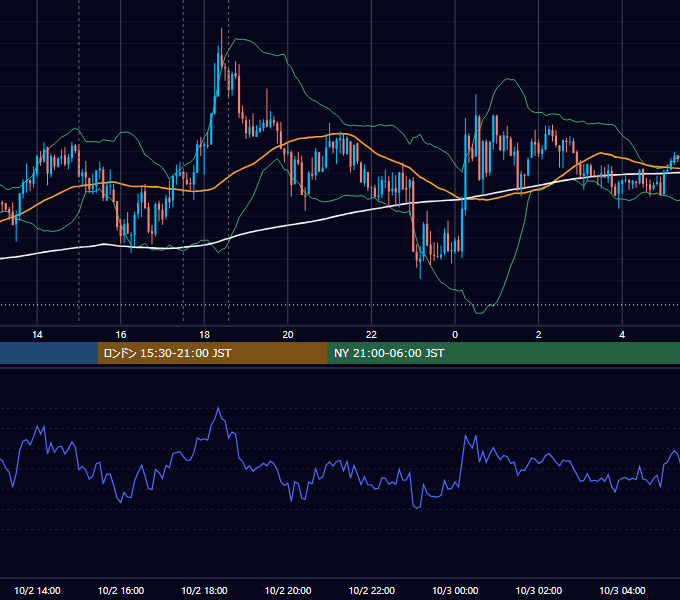680x600 pixels.
Task: Click the hour label 22 on the upper axis
Action: [371, 335]
